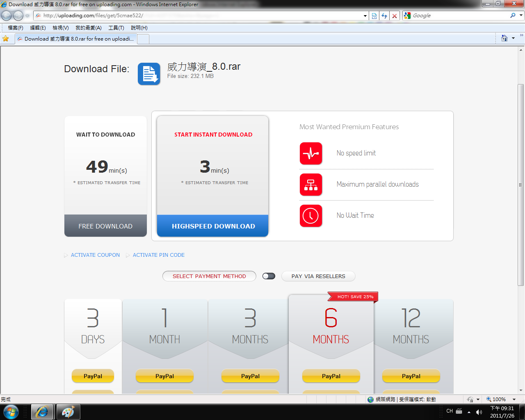Click the Refresh page icon
The image size is (525, 420).
click(x=384, y=16)
